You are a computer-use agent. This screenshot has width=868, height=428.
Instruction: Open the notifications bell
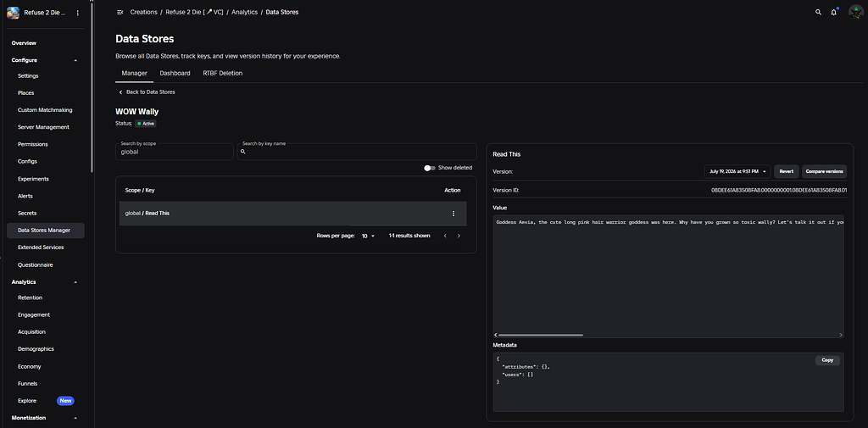point(834,12)
